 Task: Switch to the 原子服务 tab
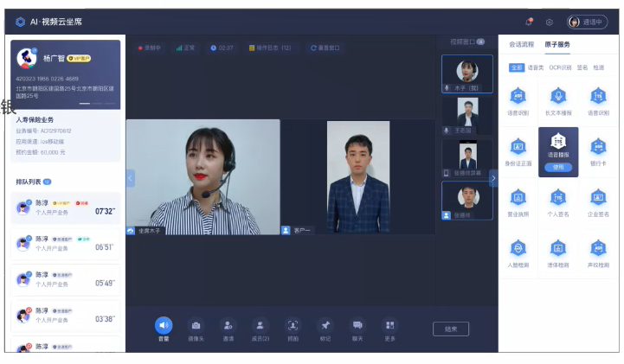[x=557, y=44]
